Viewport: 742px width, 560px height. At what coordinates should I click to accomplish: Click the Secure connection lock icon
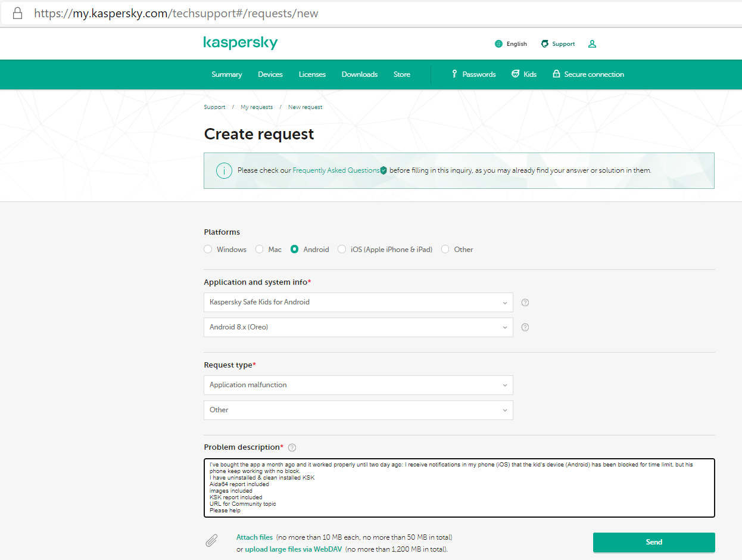pyautogui.click(x=556, y=74)
